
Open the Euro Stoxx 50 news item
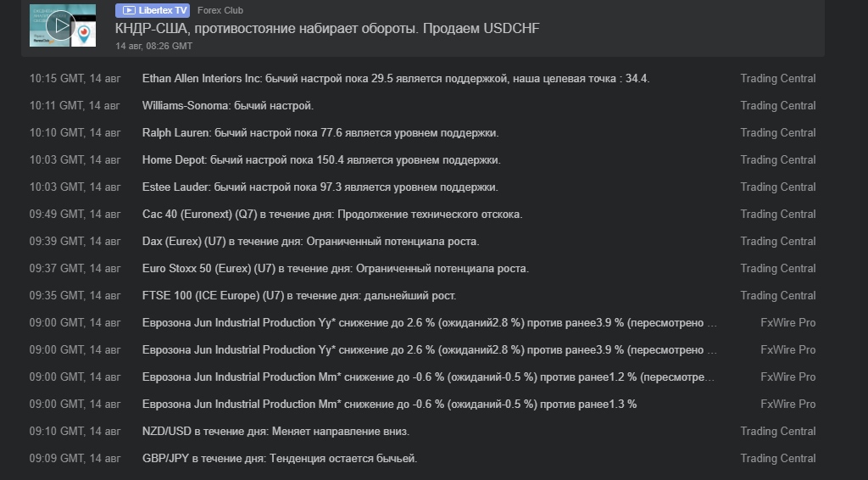click(x=335, y=268)
